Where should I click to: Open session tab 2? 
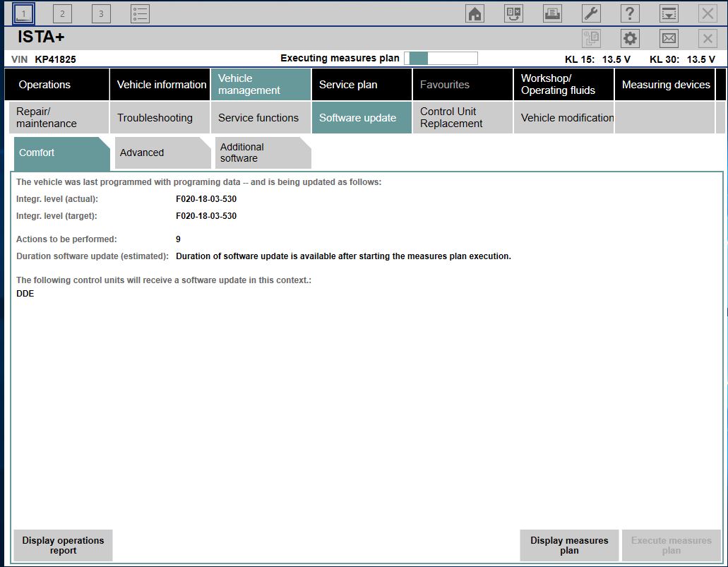tap(62, 13)
